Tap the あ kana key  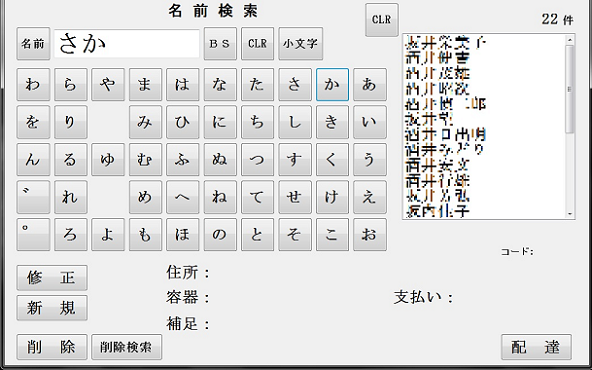coord(370,85)
